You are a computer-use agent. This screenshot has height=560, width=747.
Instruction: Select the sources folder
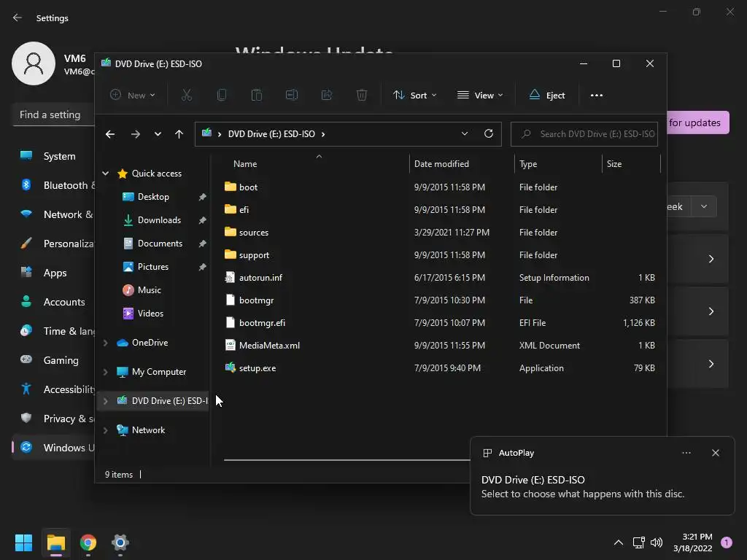pos(253,233)
